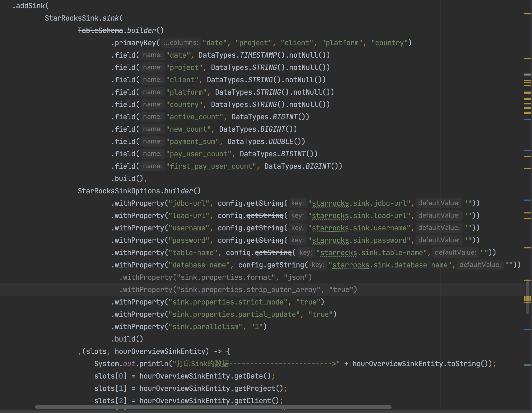Click the "sink.properties.strip_outer_array" string
532x413 pixels.
point(249,290)
